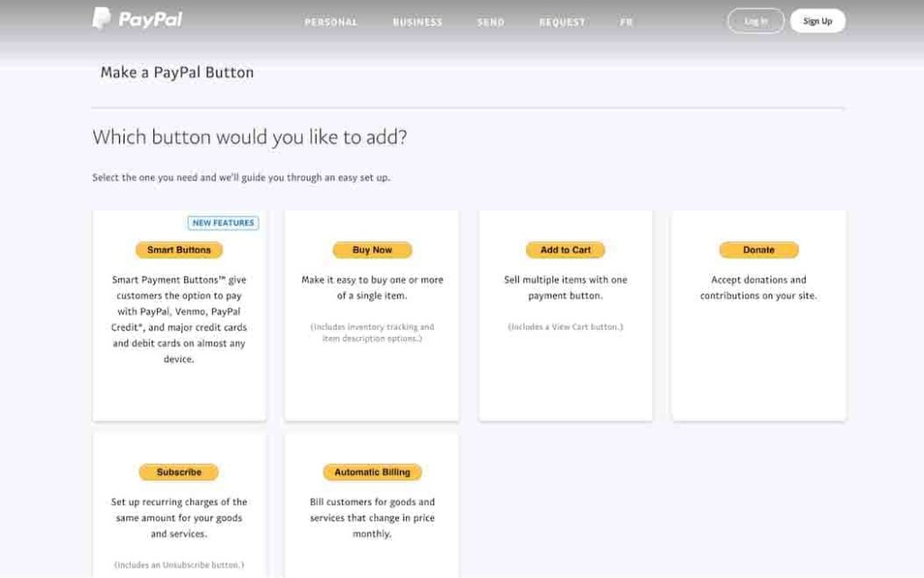Click 'Make it easy to buy one or more' text
Screen dimensions: 924x578
[372, 288]
